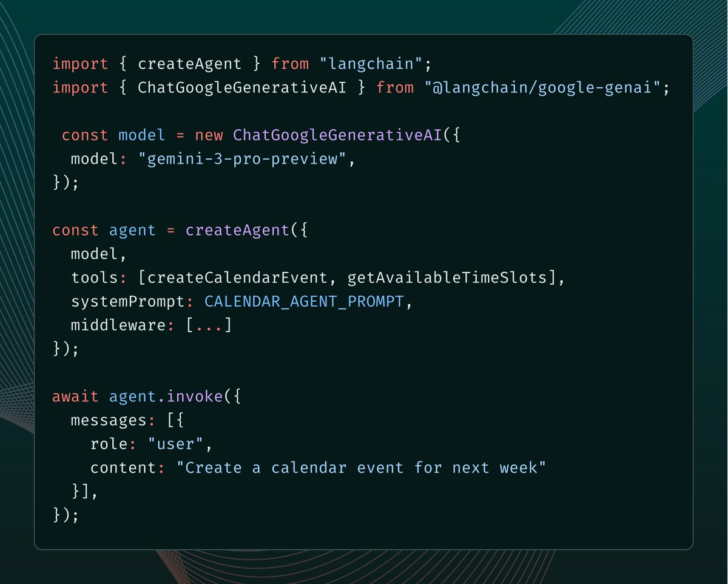This screenshot has width=728, height=584.
Task: Click createAgent inside the first import braces
Action: pos(190,64)
